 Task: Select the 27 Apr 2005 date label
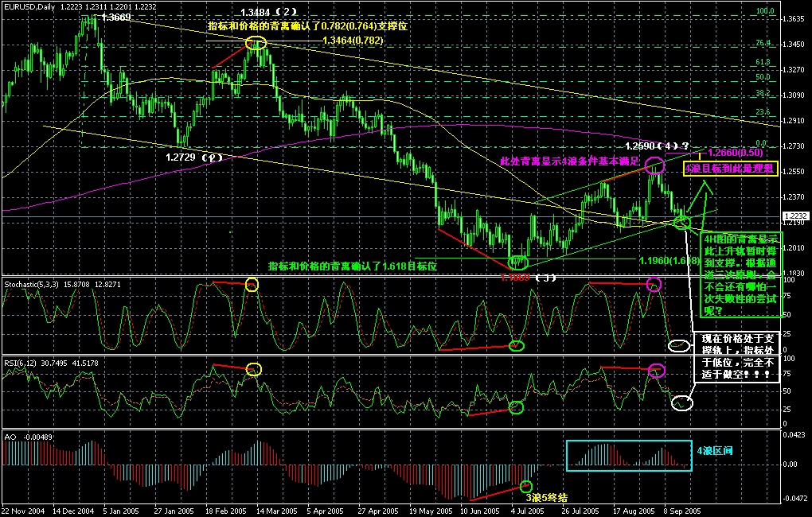coord(379,511)
